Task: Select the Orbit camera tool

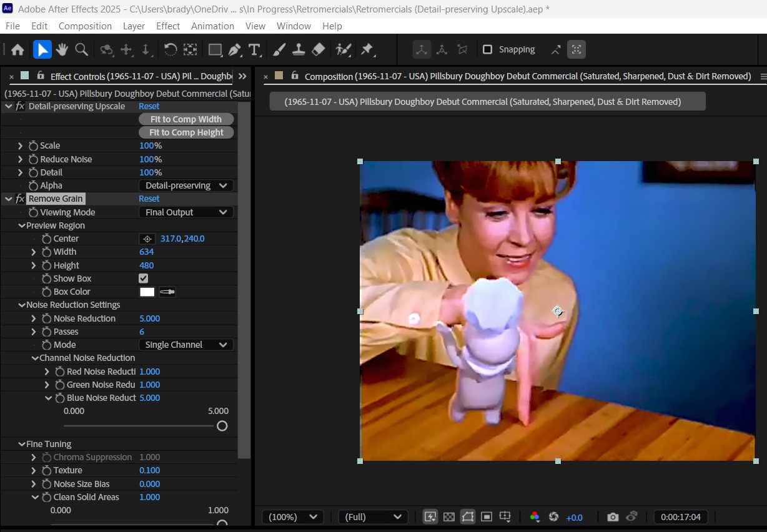Action: coord(107,49)
